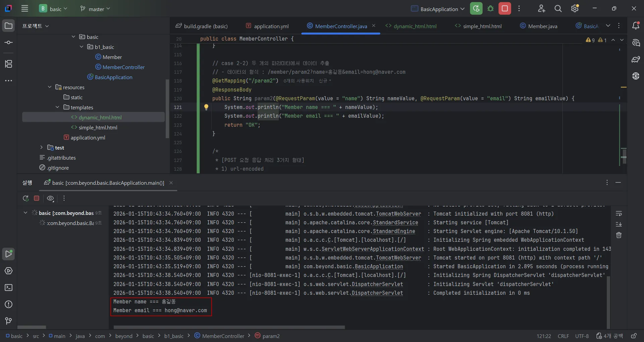The height and width of the screenshot is (342, 644).
Task: Stop process in Run panel toolbar
Action: 37,198
